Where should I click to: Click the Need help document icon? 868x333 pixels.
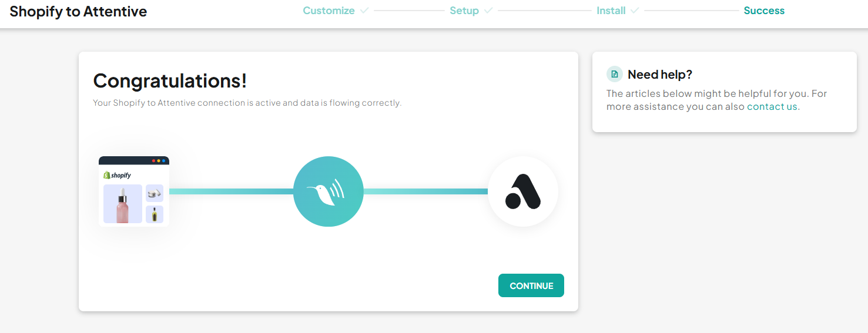point(614,74)
